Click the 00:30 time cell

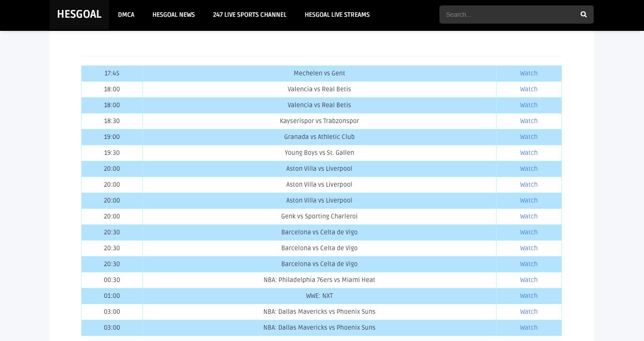coord(112,280)
